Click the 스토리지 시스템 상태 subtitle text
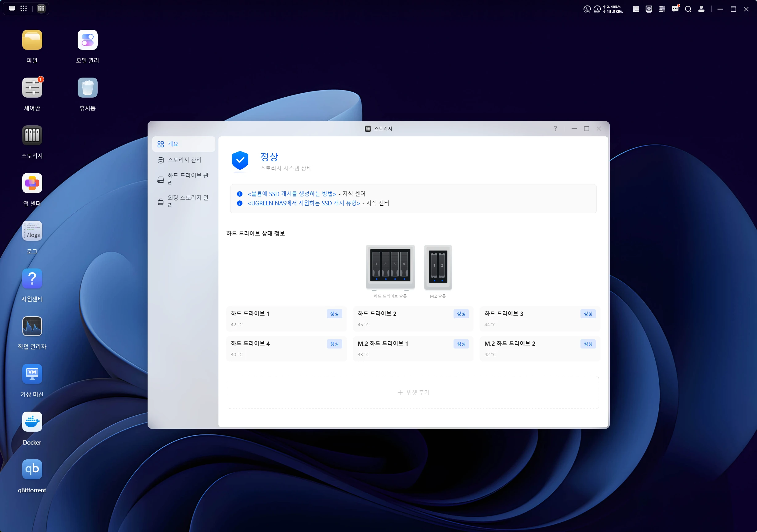Viewport: 757px width, 532px height. (x=286, y=168)
